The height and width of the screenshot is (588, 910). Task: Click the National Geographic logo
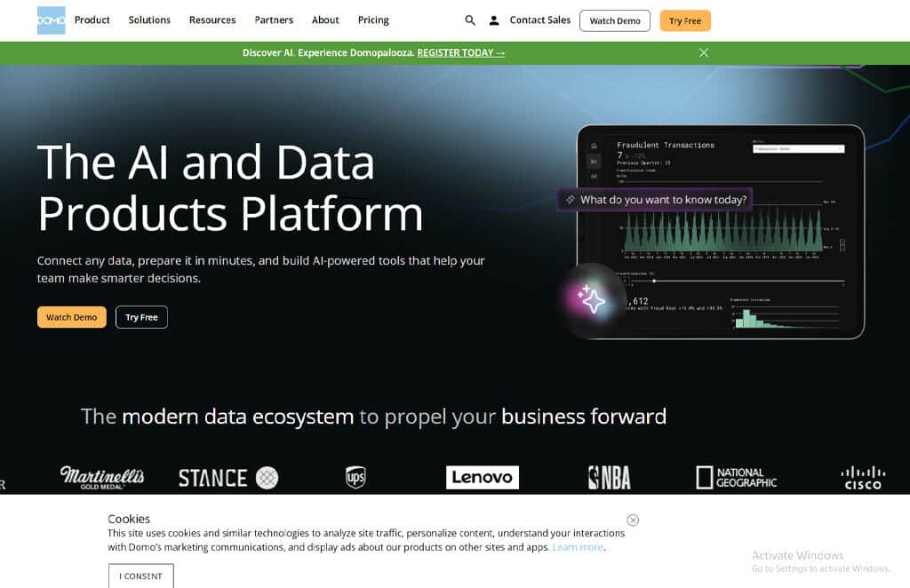tap(736, 478)
